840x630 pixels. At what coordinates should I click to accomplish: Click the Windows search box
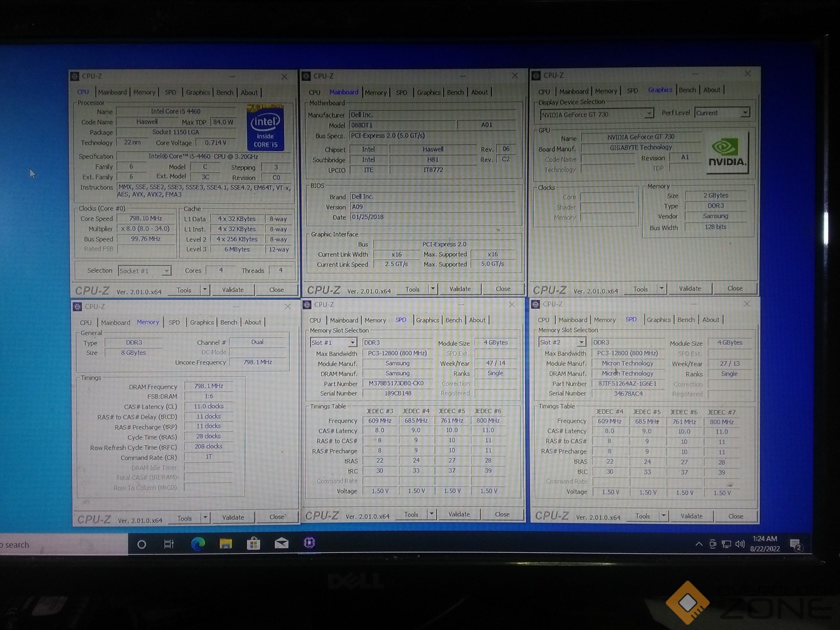coord(64,545)
